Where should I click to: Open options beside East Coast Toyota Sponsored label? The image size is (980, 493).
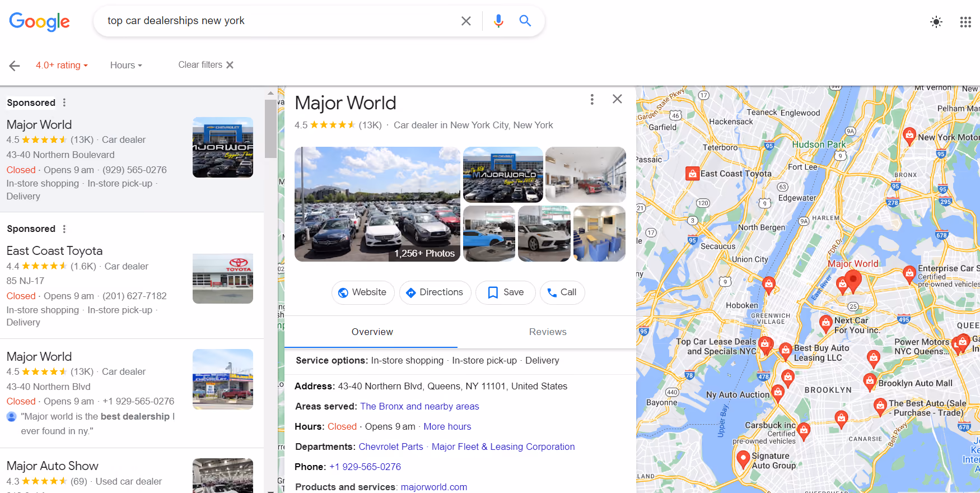point(64,229)
